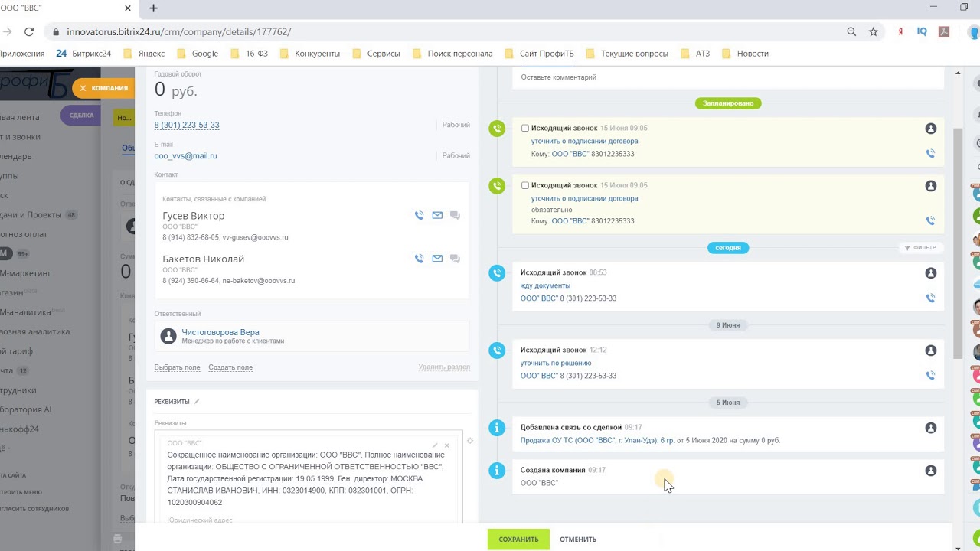This screenshot has width=980, height=551.
Task: Click comment field Оставьте комментарий
Action: click(x=727, y=77)
